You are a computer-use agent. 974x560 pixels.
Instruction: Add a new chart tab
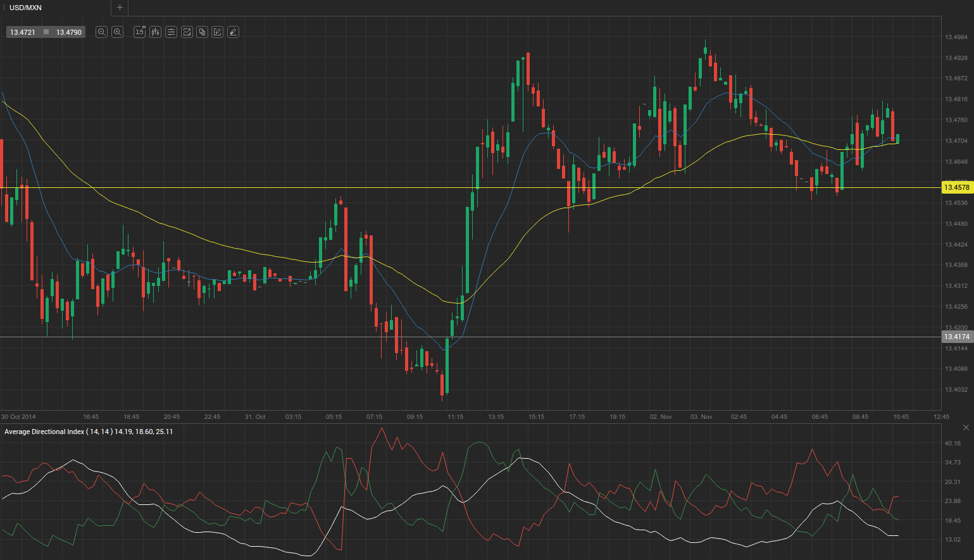120,8
